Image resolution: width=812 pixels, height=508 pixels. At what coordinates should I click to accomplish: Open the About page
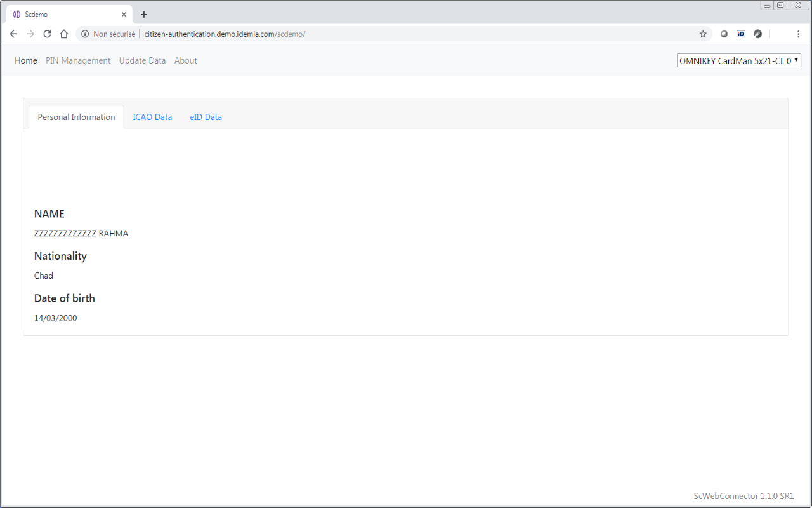pos(186,60)
